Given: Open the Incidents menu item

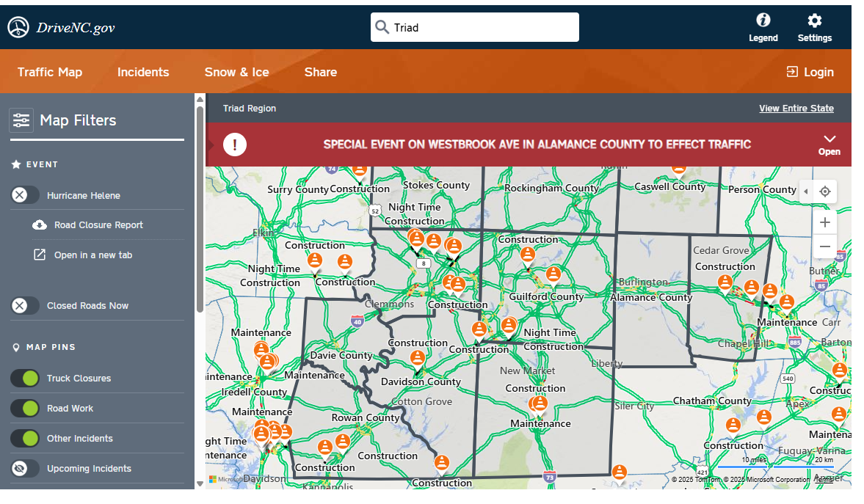Looking at the screenshot, I should 143,71.
